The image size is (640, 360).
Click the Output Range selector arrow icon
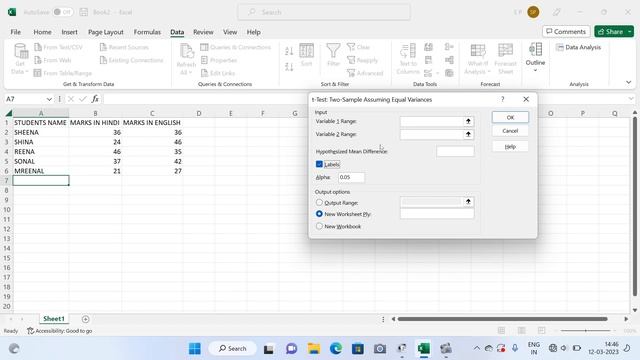468,202
